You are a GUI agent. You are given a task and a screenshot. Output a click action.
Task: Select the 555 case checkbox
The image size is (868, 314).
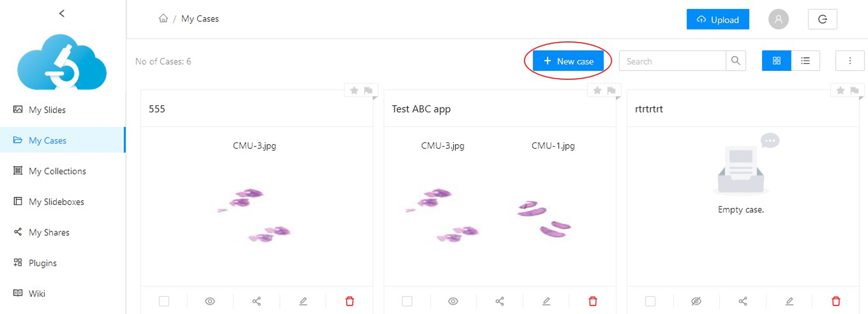pyautogui.click(x=164, y=301)
